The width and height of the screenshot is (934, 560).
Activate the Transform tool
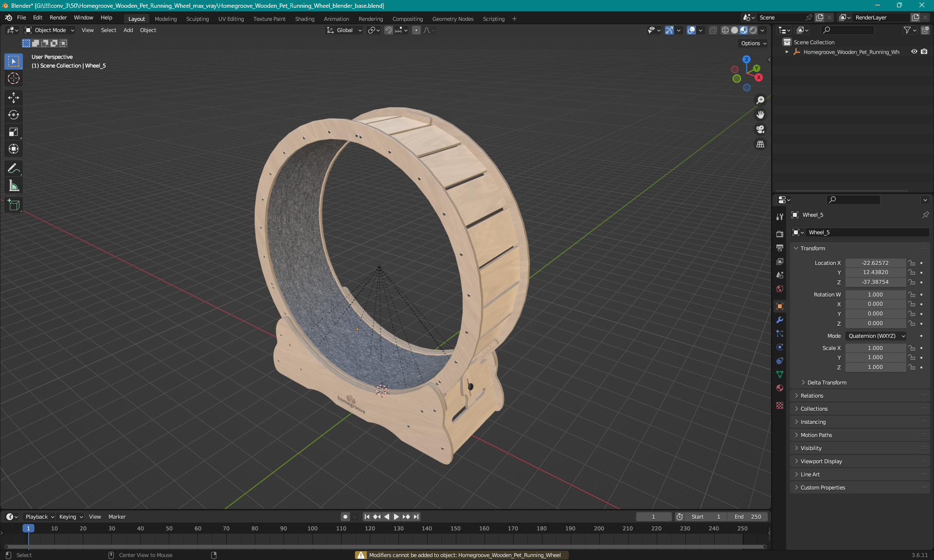(14, 149)
